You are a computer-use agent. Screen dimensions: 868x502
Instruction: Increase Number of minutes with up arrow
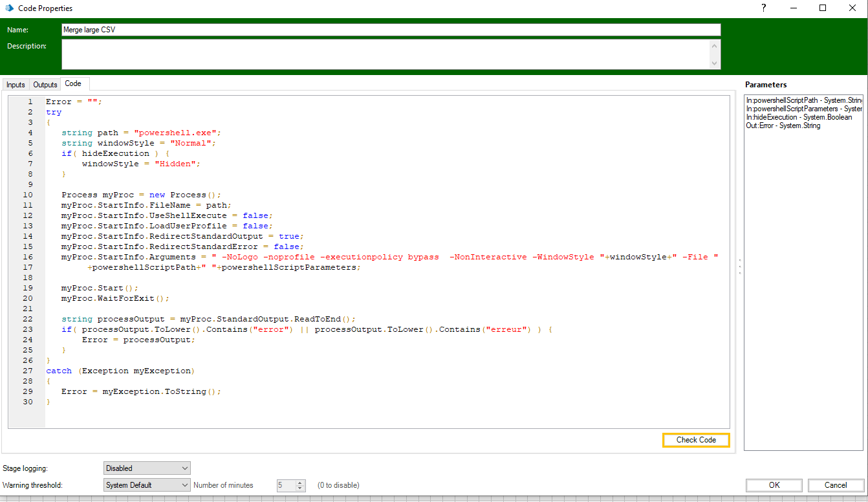(x=300, y=482)
